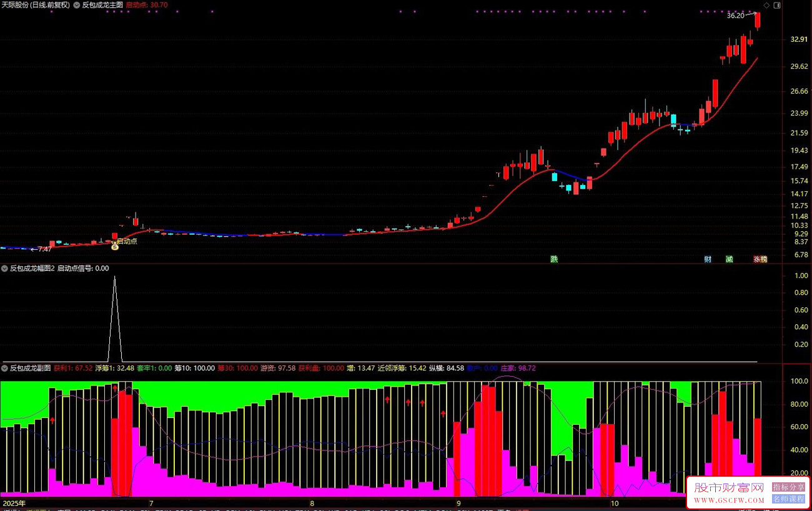Click the 获利盘: 100.00 value
812x511 pixels.
[321, 369]
